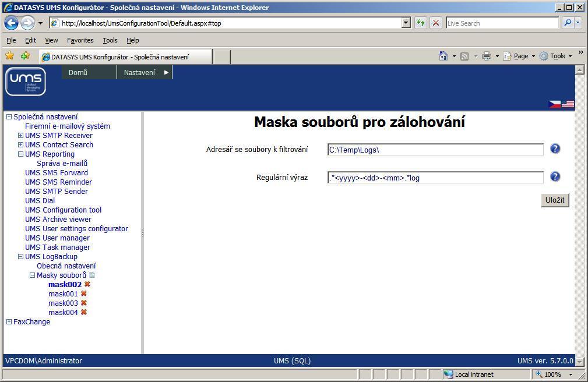Click the browser Back arrow button
Screen dimensions: 588x382
point(11,23)
